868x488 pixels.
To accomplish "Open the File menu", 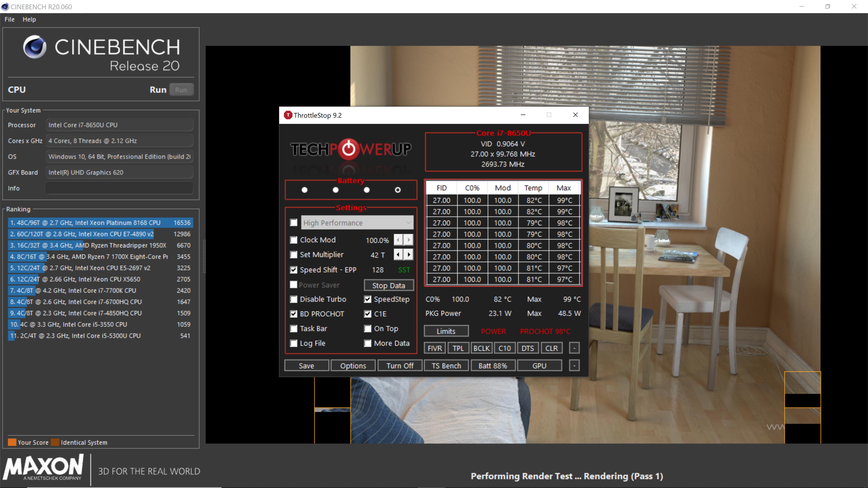I will pos(9,19).
